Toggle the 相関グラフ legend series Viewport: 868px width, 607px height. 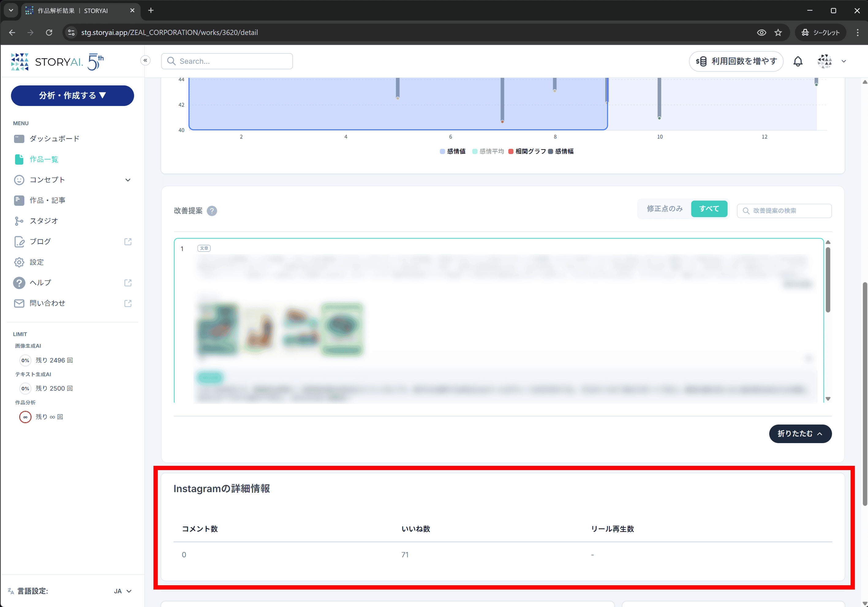(x=527, y=152)
